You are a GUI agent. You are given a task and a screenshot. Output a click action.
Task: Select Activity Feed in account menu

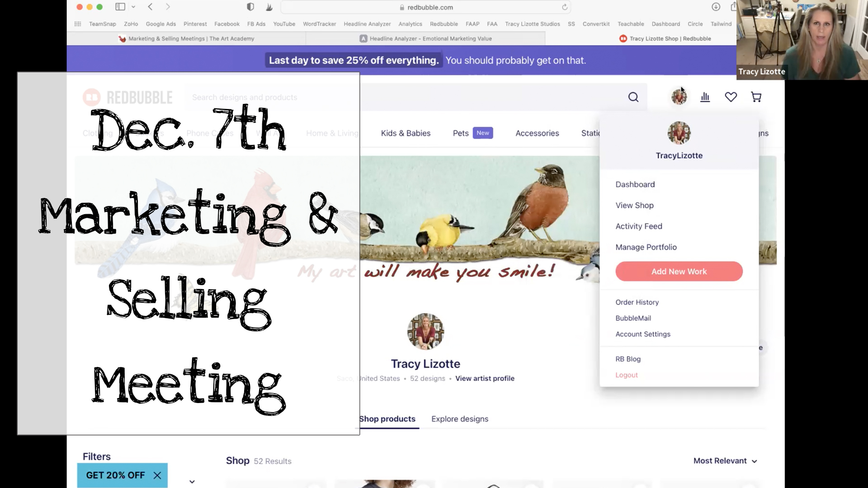coord(638,226)
